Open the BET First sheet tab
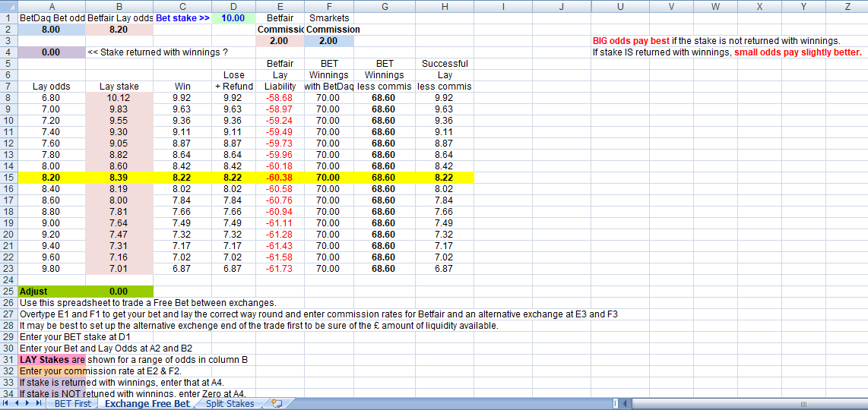Screen dimensions: 868x410 (72, 404)
